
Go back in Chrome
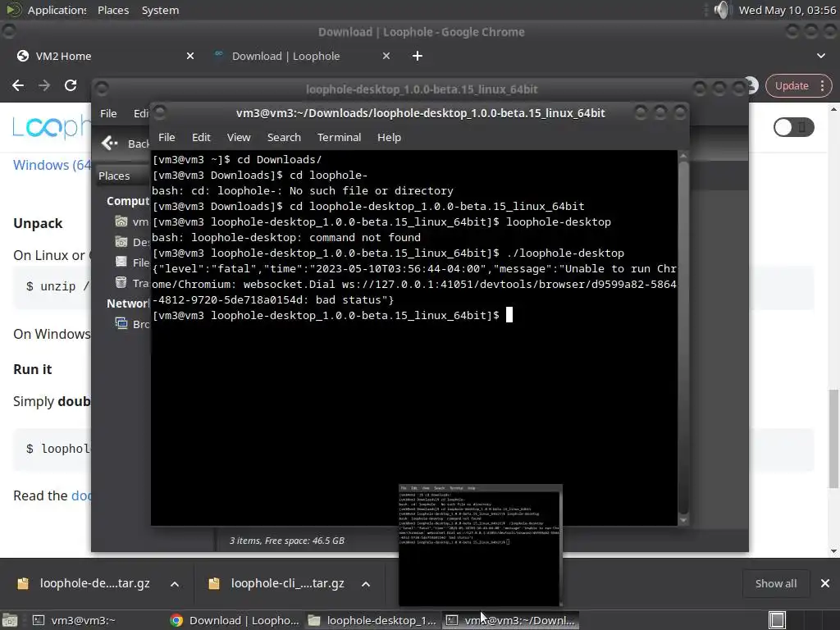[x=18, y=85]
